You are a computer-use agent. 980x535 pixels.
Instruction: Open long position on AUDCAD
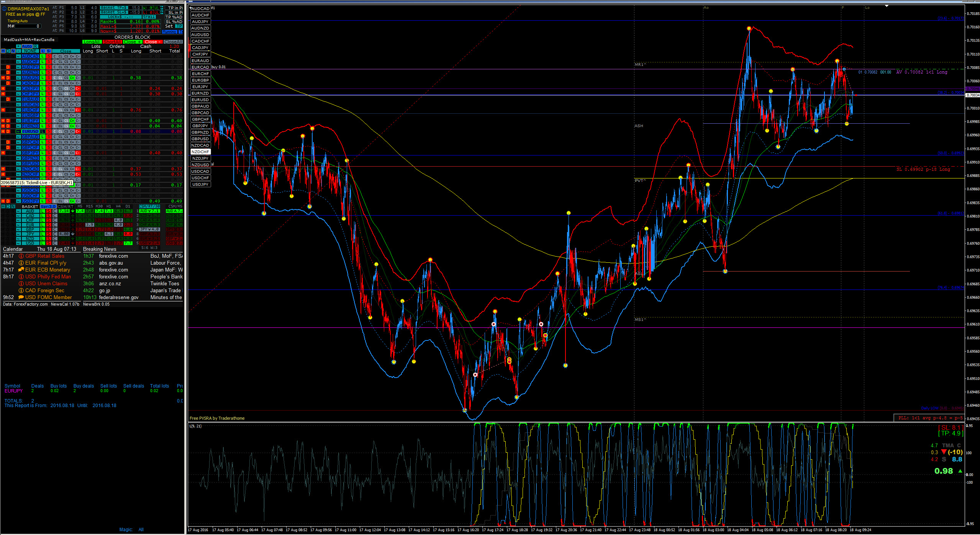43,56
